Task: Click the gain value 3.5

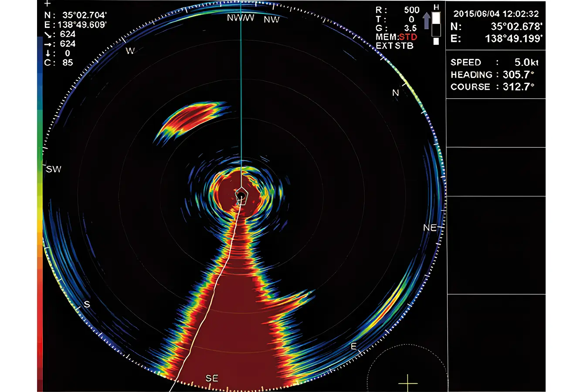Action: [x=410, y=29]
